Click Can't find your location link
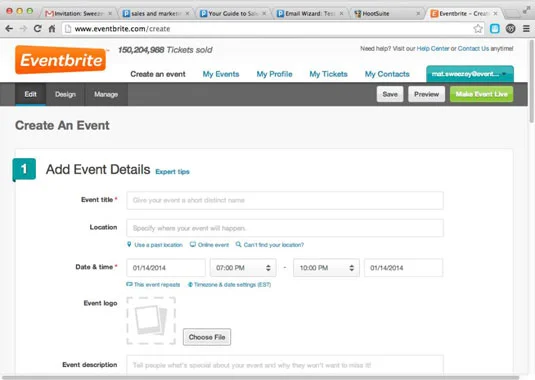 click(x=270, y=245)
